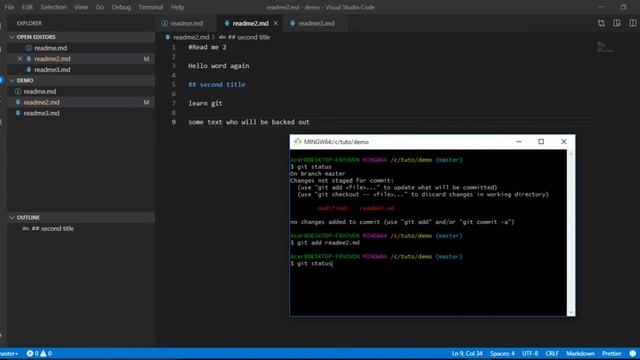Open warnings count in status bar
This screenshot has width=640, height=360.
click(x=46, y=353)
